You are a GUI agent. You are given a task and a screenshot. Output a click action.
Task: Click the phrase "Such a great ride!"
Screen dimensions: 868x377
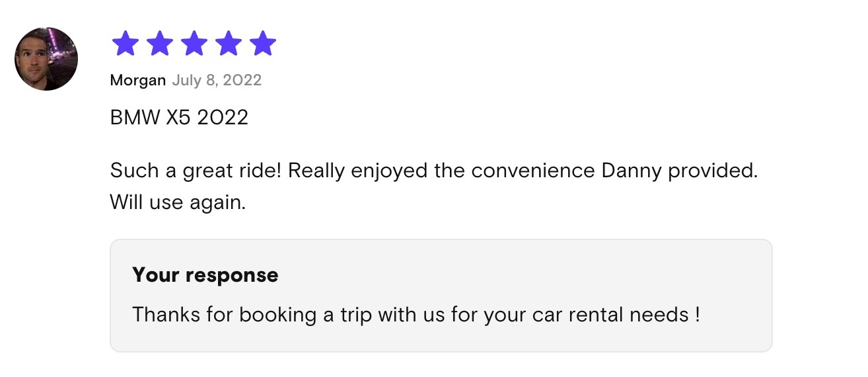pyautogui.click(x=196, y=171)
